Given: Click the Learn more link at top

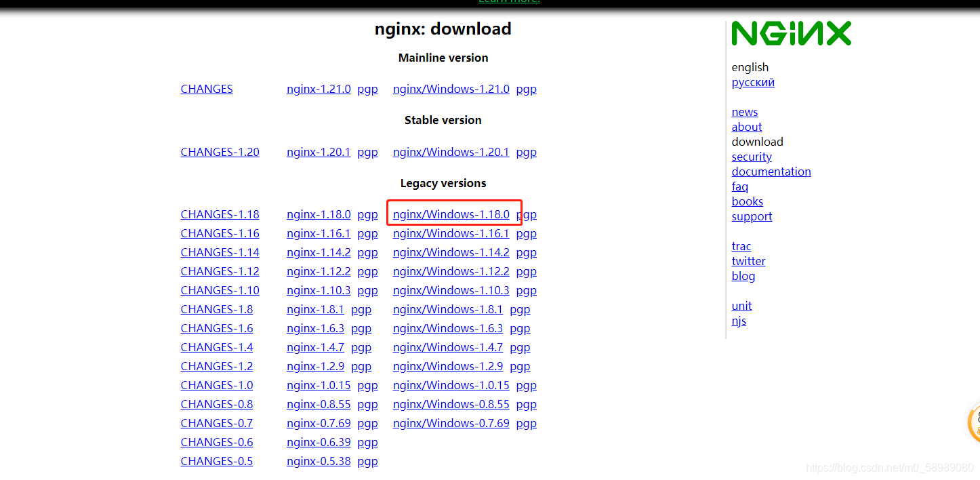Looking at the screenshot, I should point(509,2).
